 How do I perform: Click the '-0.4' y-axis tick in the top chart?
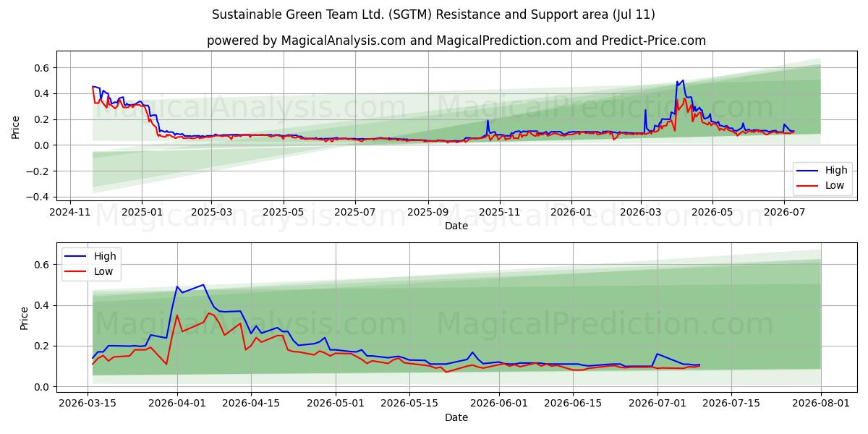[39, 197]
